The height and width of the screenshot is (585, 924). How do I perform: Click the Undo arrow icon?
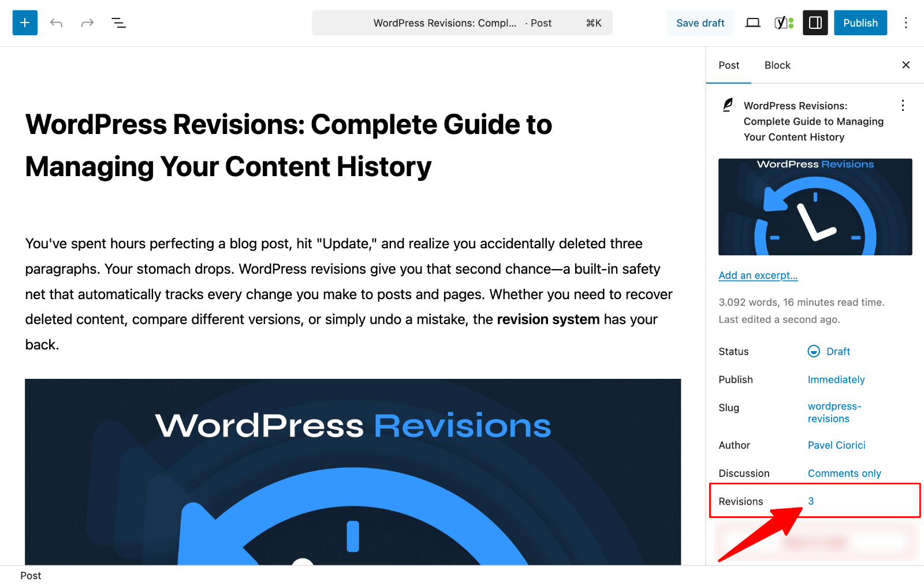56,23
